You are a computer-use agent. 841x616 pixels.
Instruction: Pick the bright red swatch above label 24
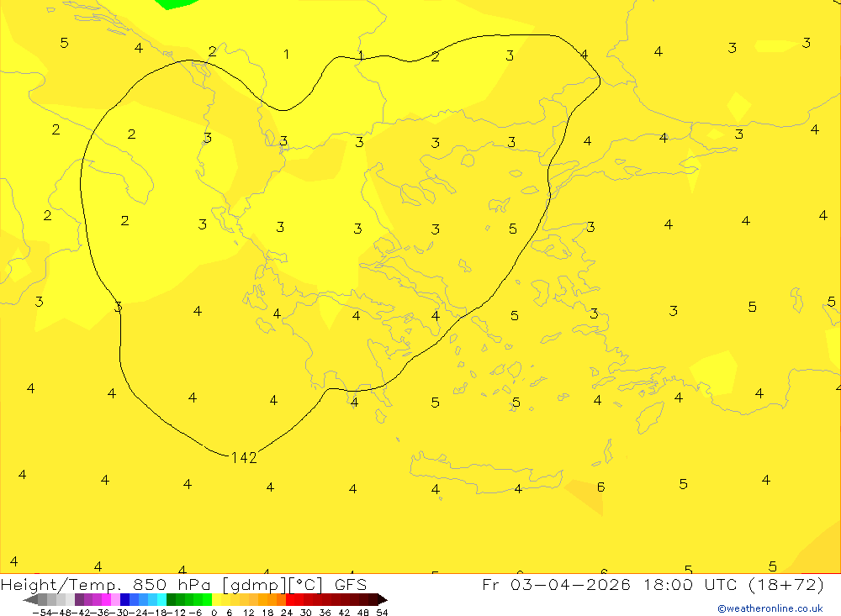click(x=290, y=600)
